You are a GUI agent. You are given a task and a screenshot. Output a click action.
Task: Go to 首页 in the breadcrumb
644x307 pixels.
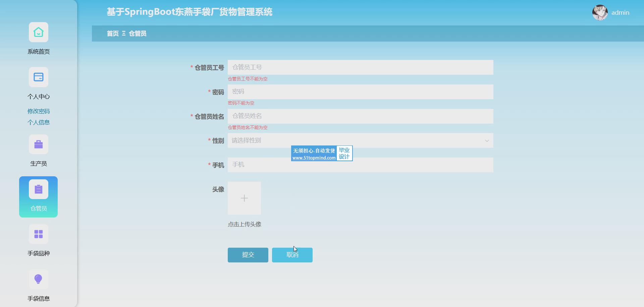coord(113,34)
